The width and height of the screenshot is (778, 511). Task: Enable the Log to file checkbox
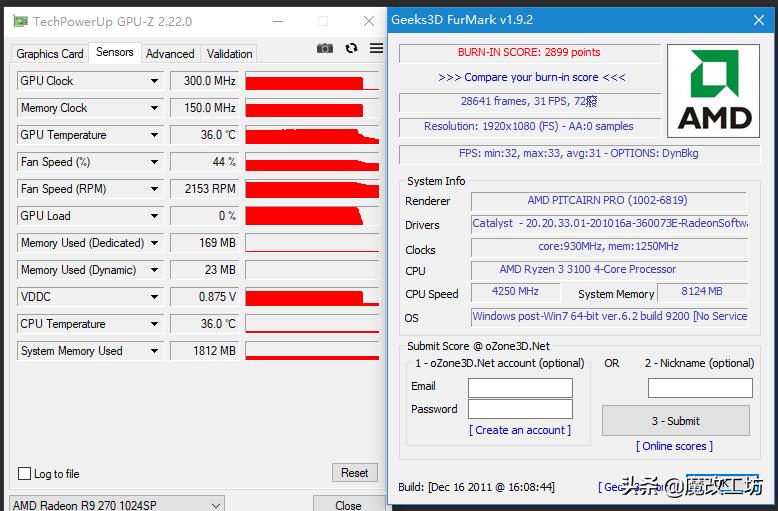point(24,473)
